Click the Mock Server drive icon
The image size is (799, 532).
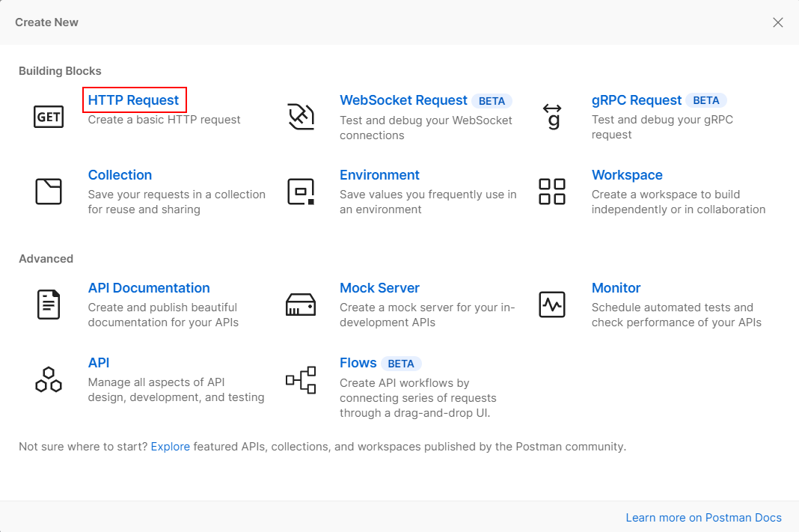[301, 305]
